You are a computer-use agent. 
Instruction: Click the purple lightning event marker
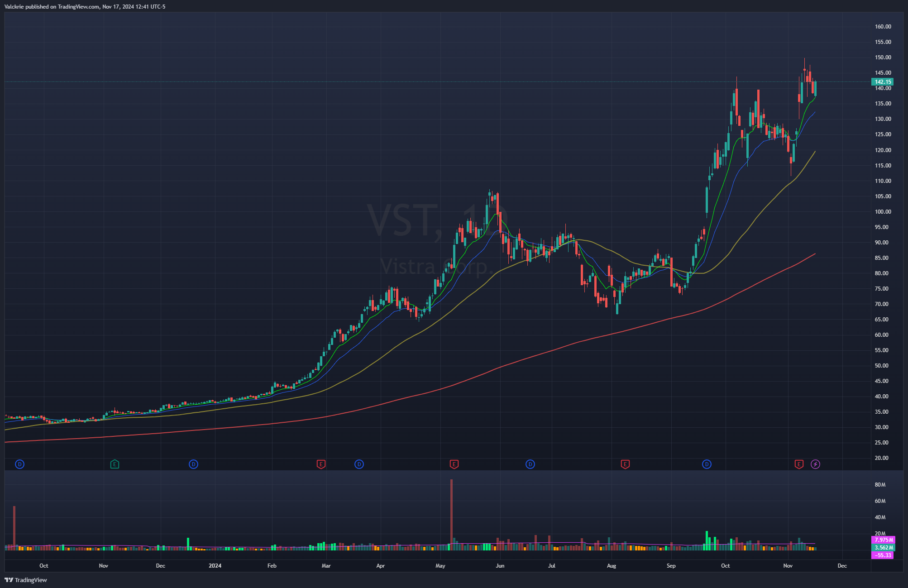click(x=815, y=464)
